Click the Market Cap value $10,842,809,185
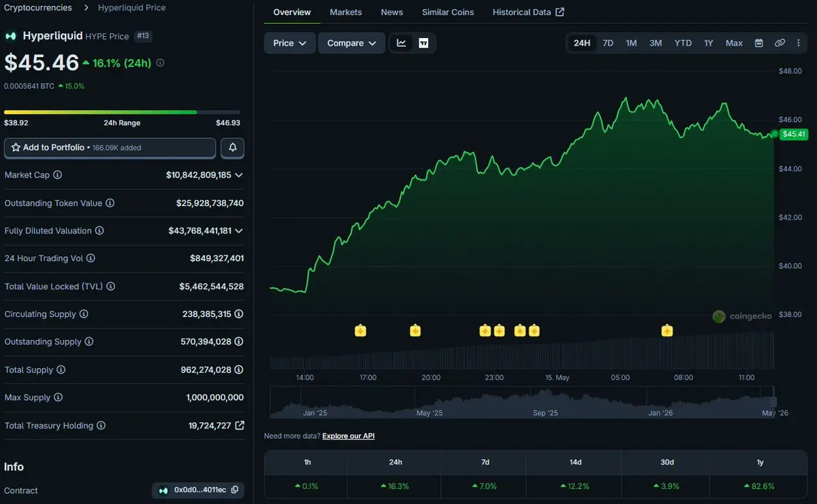The height and width of the screenshot is (504, 817). (x=198, y=175)
